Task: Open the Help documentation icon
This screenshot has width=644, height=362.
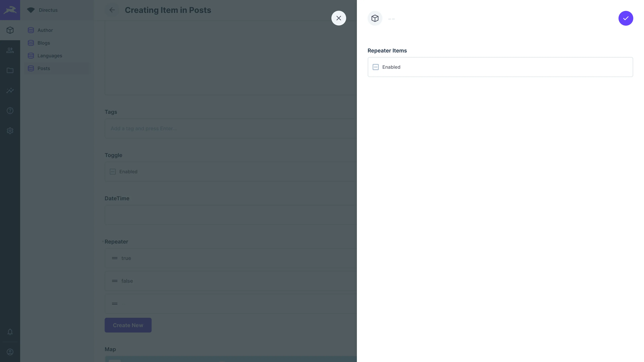Action: (10, 111)
